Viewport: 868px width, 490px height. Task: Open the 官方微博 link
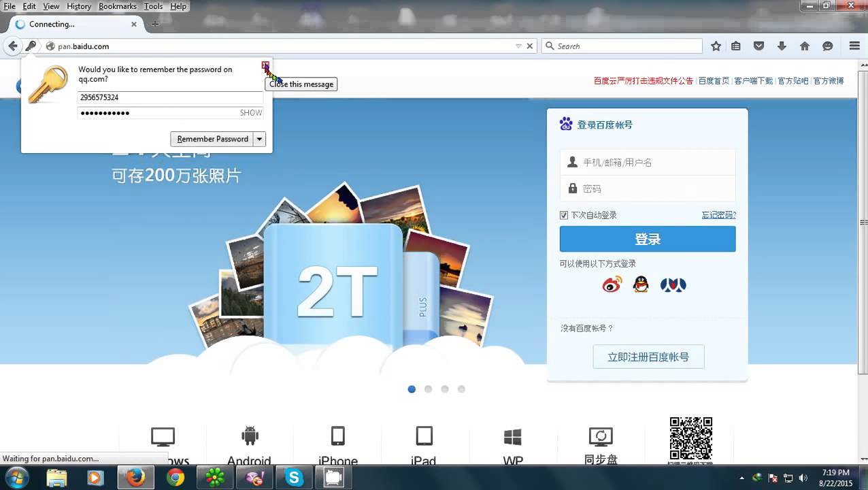829,80
